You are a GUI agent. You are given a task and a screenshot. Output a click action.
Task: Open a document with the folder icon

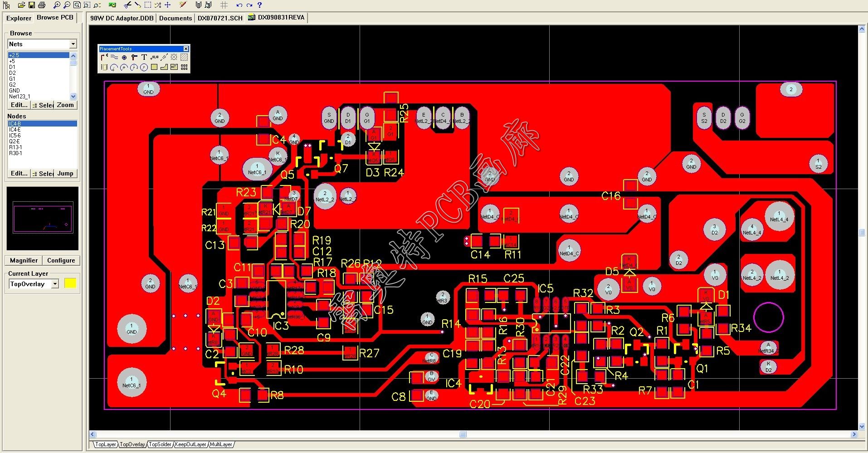coord(21,5)
